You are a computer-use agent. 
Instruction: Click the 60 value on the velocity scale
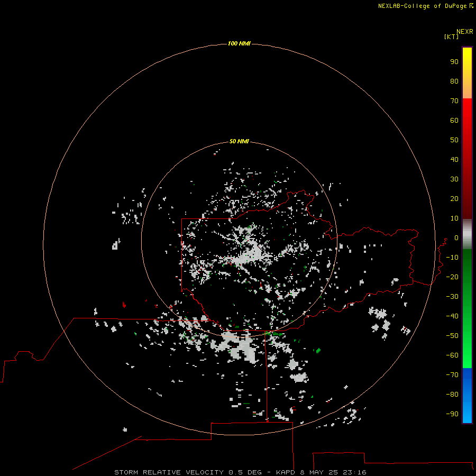[454, 120]
